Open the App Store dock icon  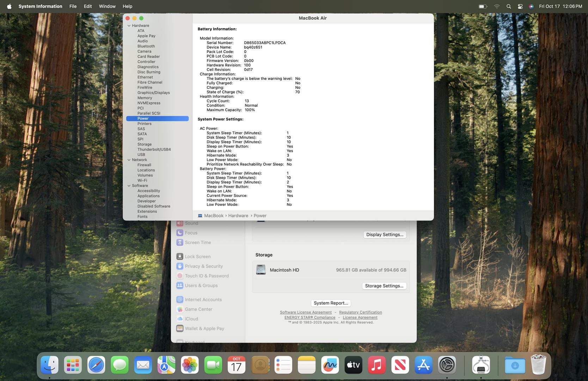[x=423, y=365]
